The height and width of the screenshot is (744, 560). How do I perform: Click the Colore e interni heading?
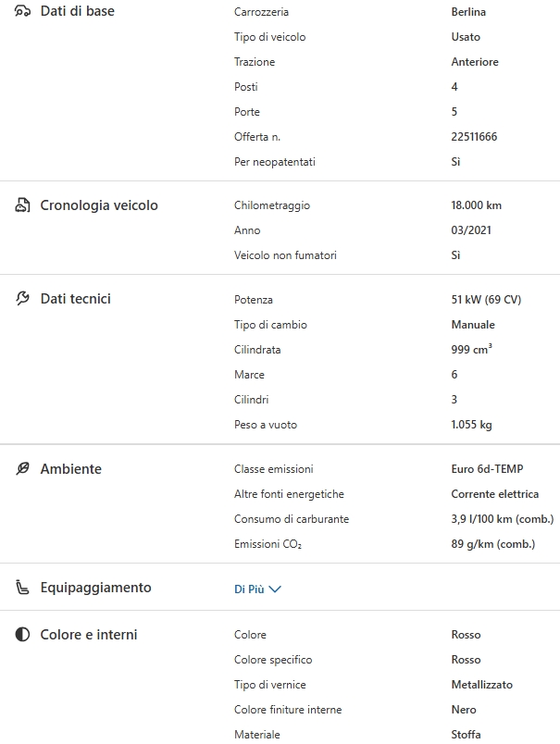(x=89, y=635)
